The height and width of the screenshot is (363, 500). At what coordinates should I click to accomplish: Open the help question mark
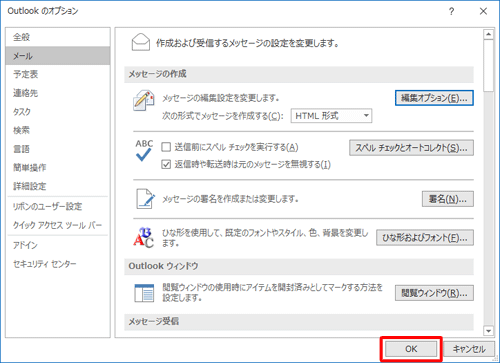pos(451,11)
